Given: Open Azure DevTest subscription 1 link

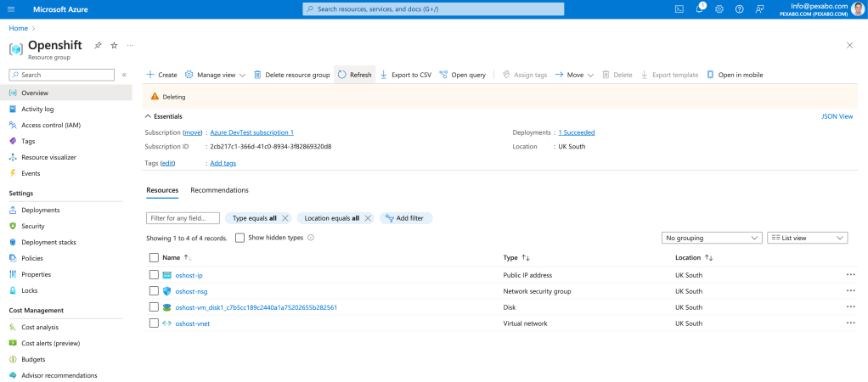Looking at the screenshot, I should tap(252, 133).
